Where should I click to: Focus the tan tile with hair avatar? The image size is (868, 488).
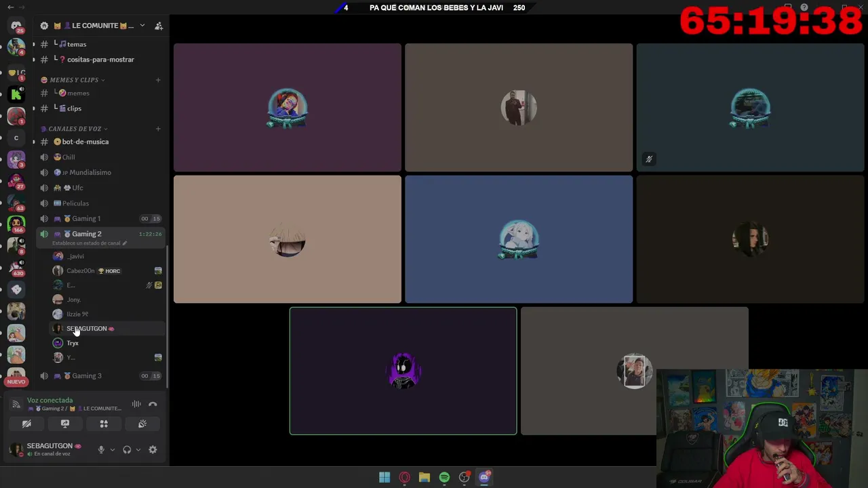click(288, 239)
